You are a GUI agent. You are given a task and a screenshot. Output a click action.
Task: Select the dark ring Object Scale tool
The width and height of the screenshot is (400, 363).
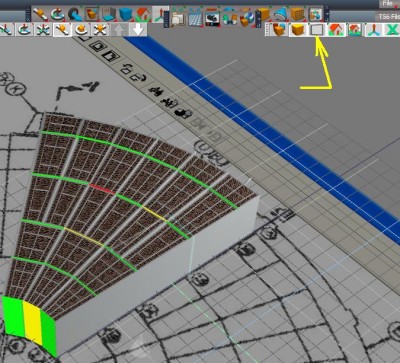(75, 14)
